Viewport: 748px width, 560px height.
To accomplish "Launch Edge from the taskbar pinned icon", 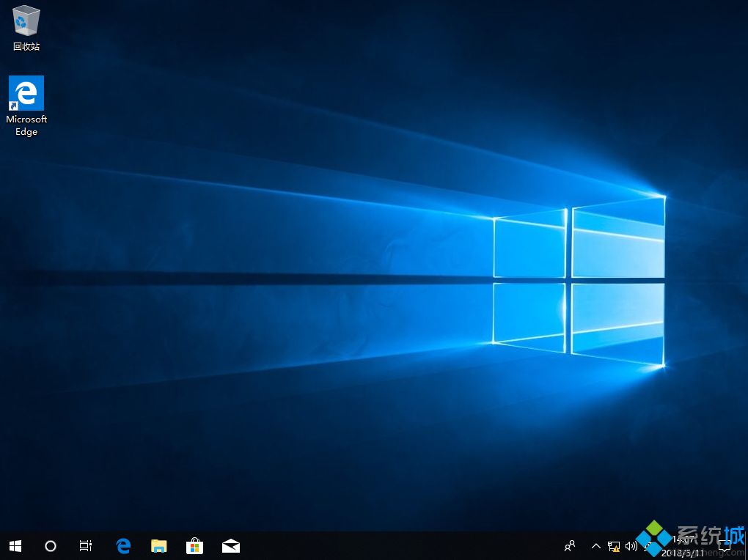I will coord(122,546).
